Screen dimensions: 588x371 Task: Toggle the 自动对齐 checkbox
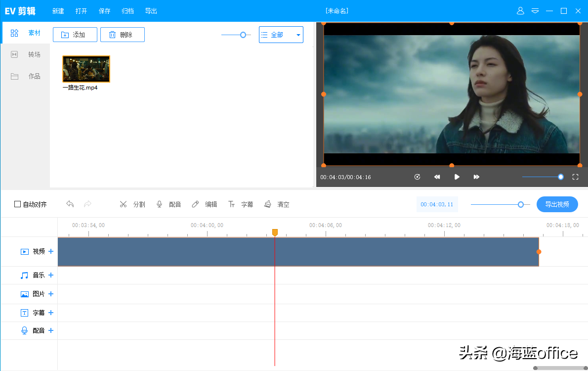[17, 204]
